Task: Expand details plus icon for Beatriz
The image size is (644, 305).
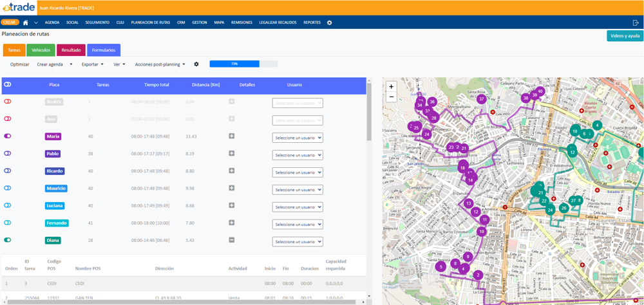Action: tap(232, 101)
